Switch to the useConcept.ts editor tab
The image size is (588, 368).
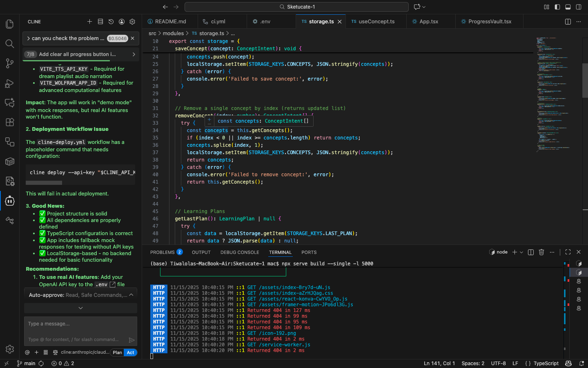pyautogui.click(x=376, y=22)
